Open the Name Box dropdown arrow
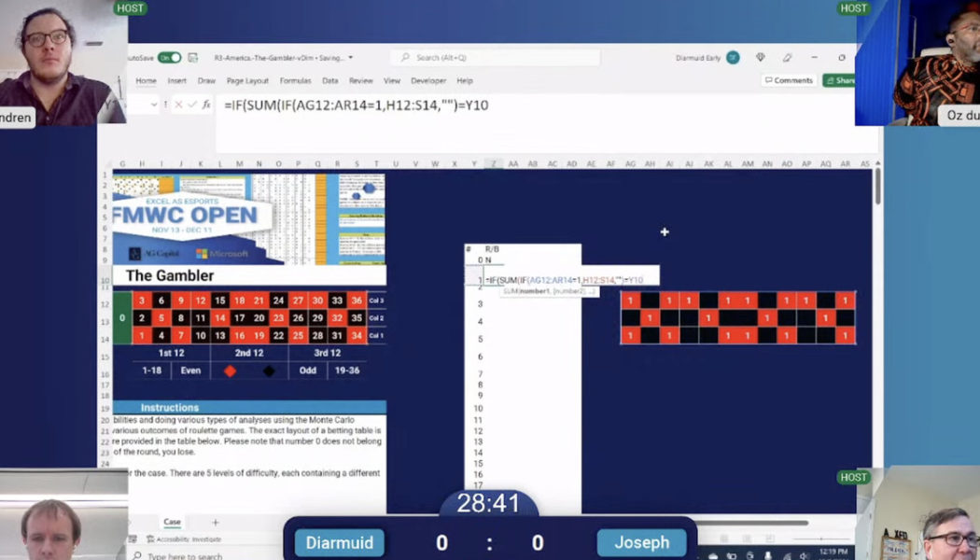The width and height of the screenshot is (980, 560). click(x=153, y=105)
